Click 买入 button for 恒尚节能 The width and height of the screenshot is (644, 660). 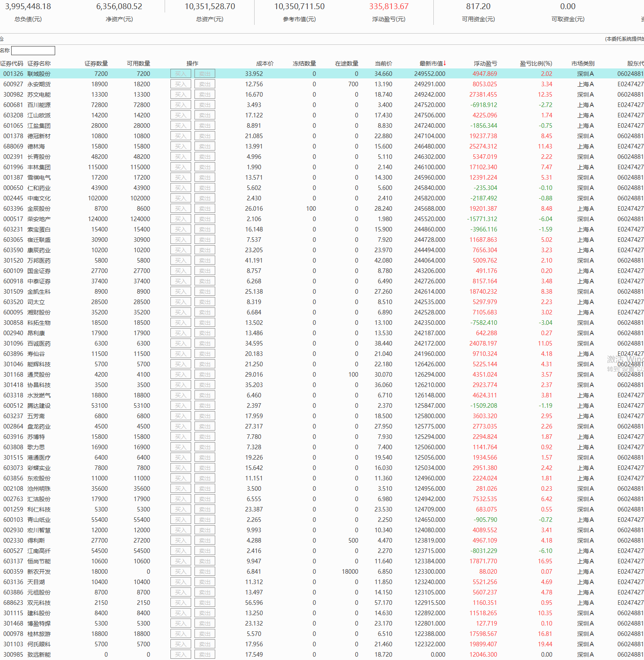coord(181,561)
